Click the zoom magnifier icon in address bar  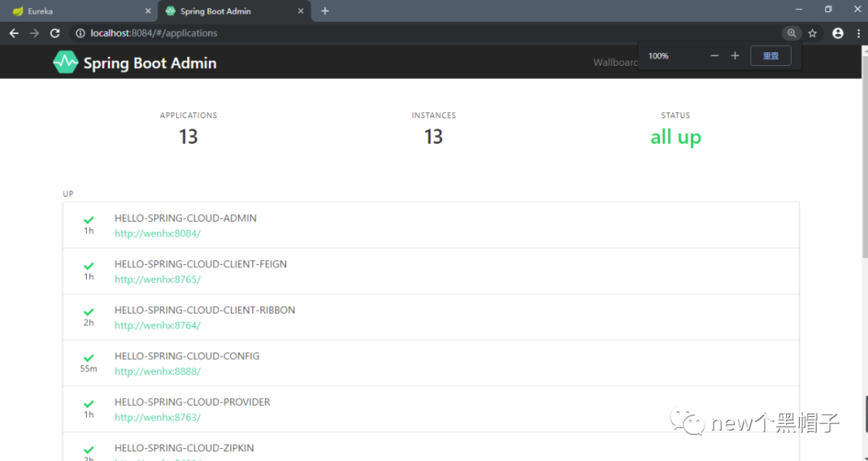pos(792,33)
